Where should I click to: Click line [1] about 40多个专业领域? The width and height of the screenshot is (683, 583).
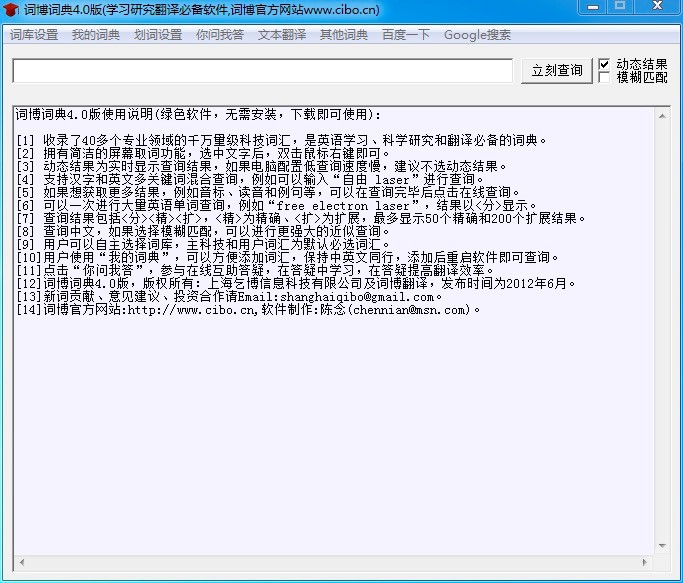[x=281, y=140]
